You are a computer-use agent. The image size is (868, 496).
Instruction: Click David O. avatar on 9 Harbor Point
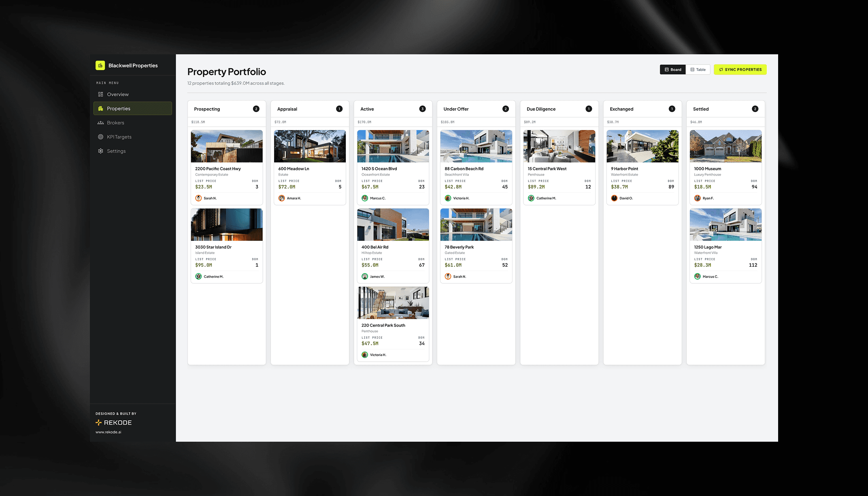click(x=614, y=198)
